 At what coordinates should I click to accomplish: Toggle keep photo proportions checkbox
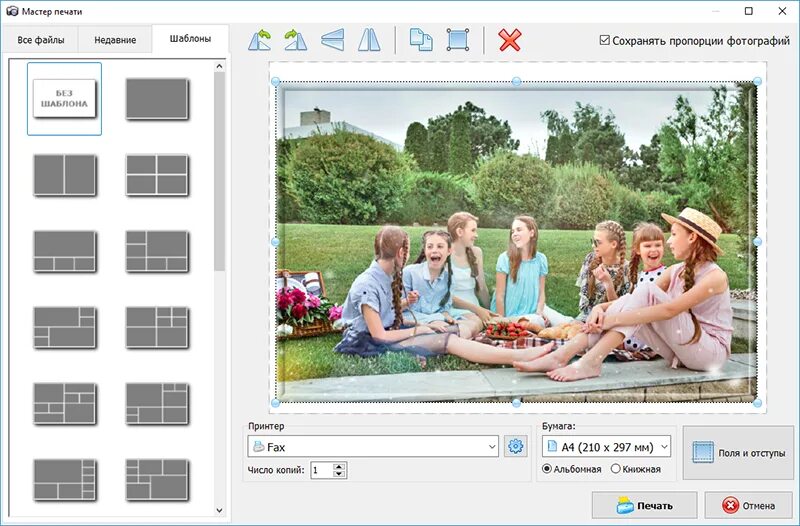[x=605, y=40]
